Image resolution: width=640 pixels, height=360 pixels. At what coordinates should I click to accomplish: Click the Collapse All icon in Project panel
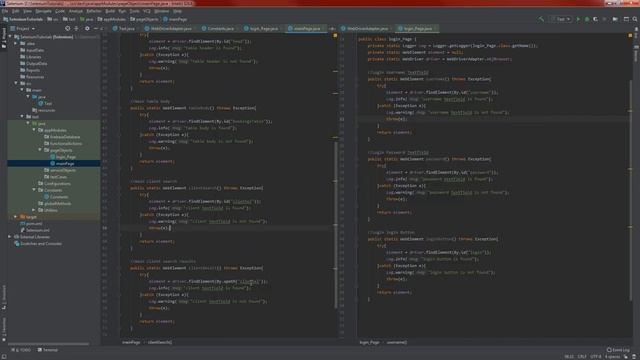tap(76, 29)
